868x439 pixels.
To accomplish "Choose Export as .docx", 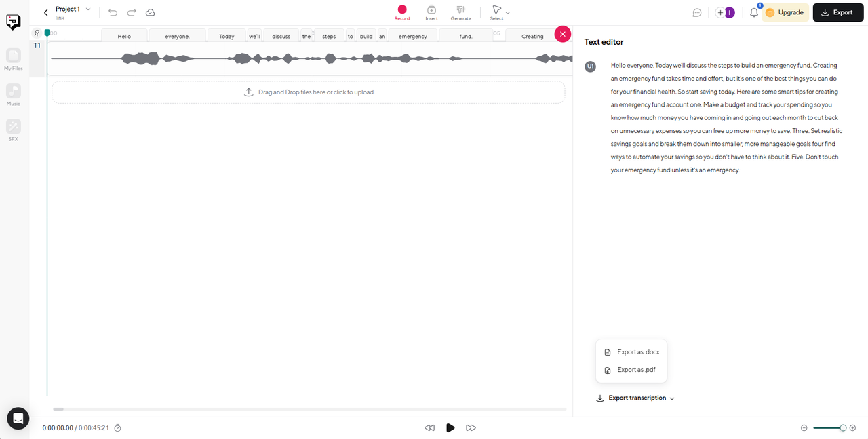I will pyautogui.click(x=631, y=352).
